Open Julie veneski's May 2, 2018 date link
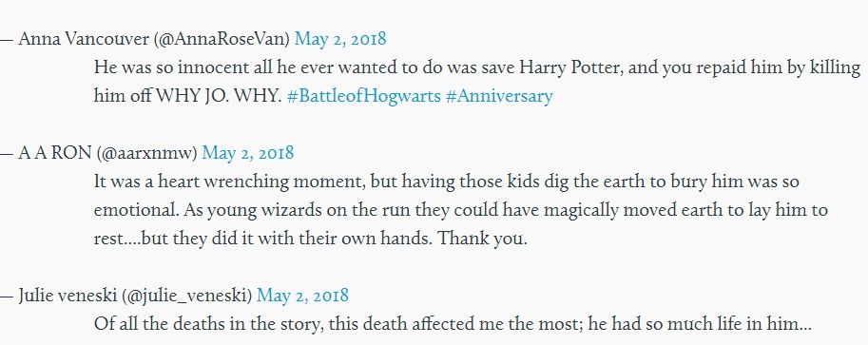Viewport: 868px width, 345px height. [x=303, y=296]
